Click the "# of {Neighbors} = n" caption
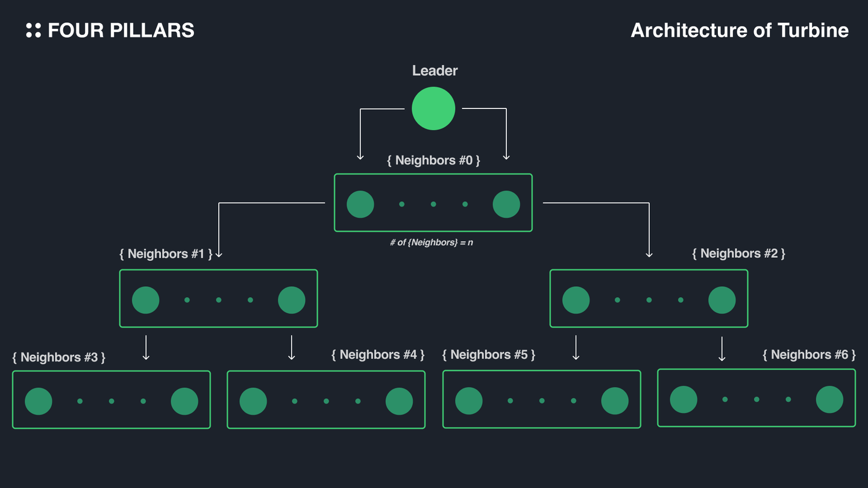This screenshot has height=488, width=868. click(x=432, y=242)
